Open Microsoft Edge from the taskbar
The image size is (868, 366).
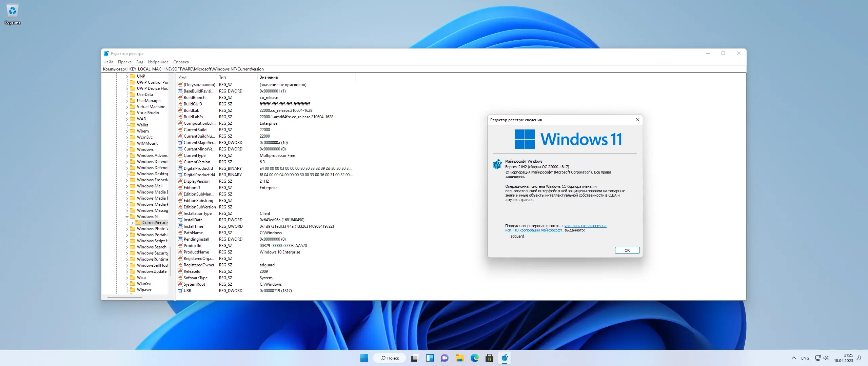[474, 358]
